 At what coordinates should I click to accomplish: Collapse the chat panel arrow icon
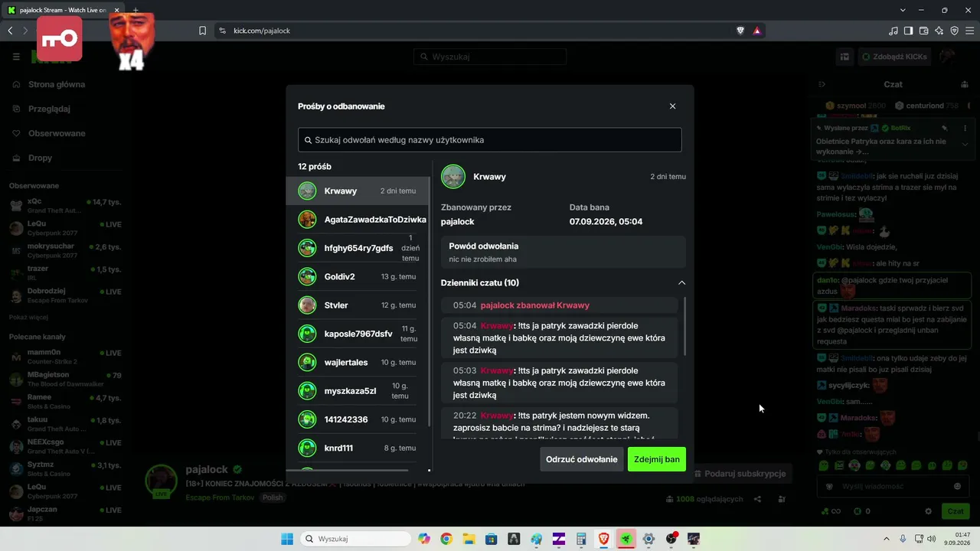822,84
